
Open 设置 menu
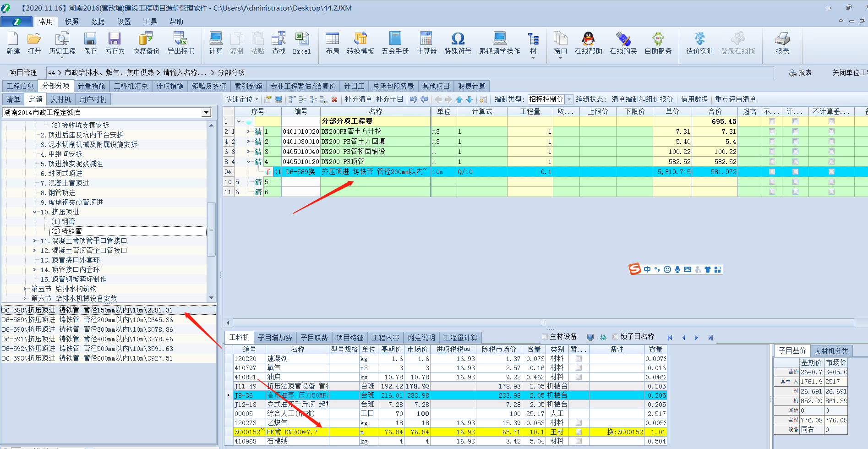coord(124,22)
